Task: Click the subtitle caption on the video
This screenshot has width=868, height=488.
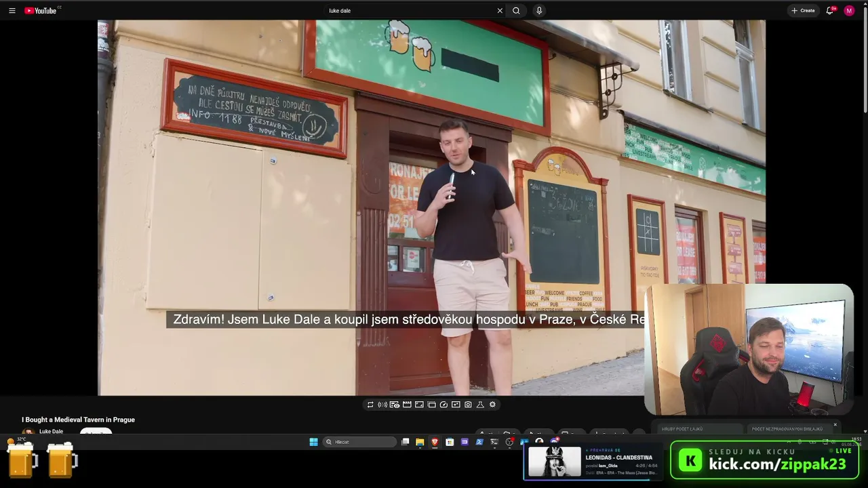Action: [x=406, y=319]
